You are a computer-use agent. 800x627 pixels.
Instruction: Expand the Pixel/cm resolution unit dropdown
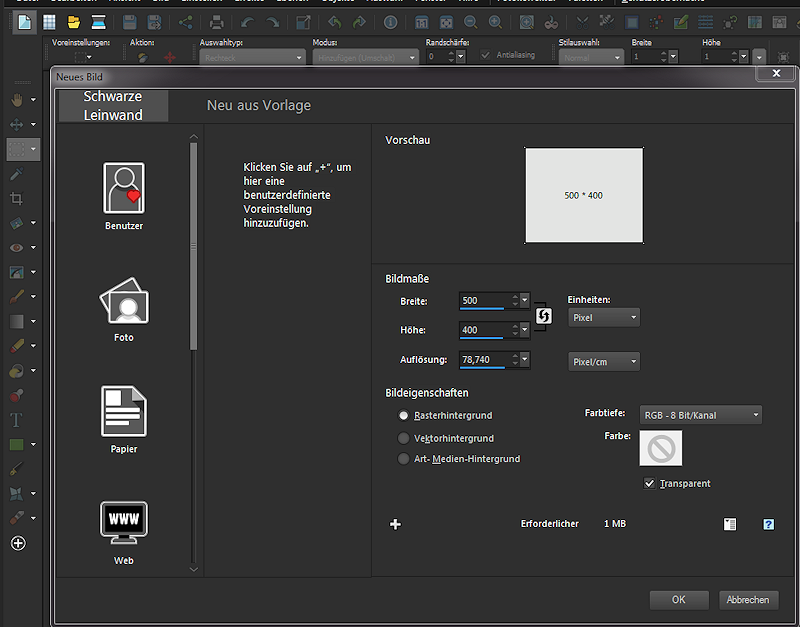click(604, 362)
